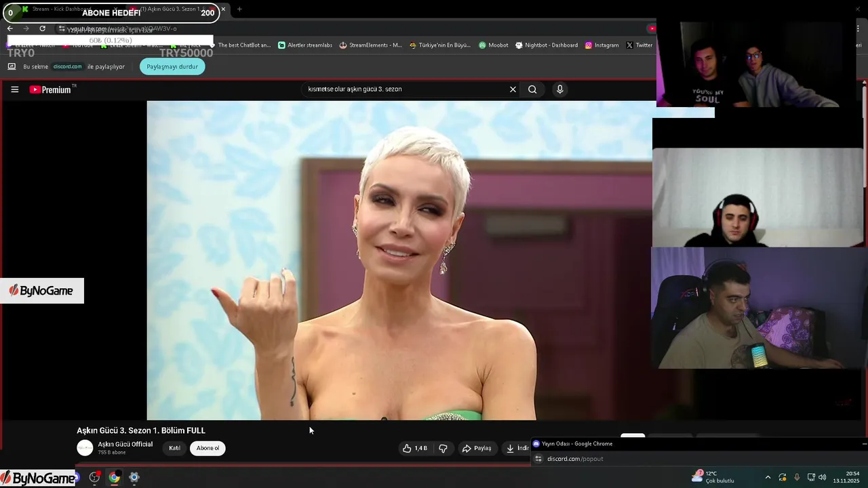Open the Aşkın Gücü Official channel name
This screenshot has width=868, height=488.
125,445
